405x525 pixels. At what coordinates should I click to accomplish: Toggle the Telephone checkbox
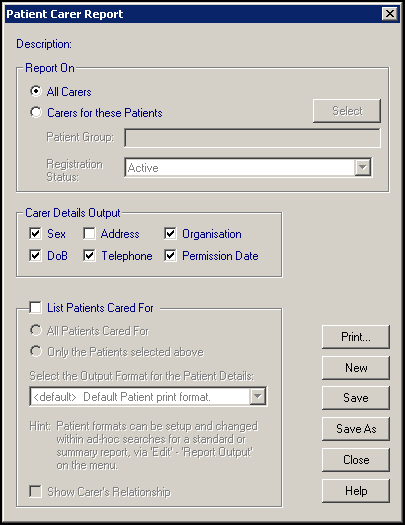[89, 255]
